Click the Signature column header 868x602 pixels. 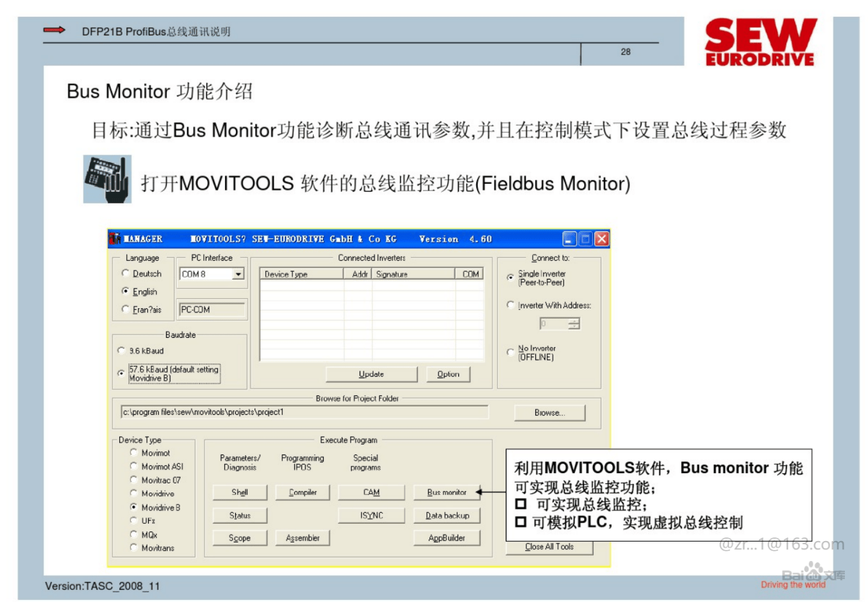click(413, 274)
